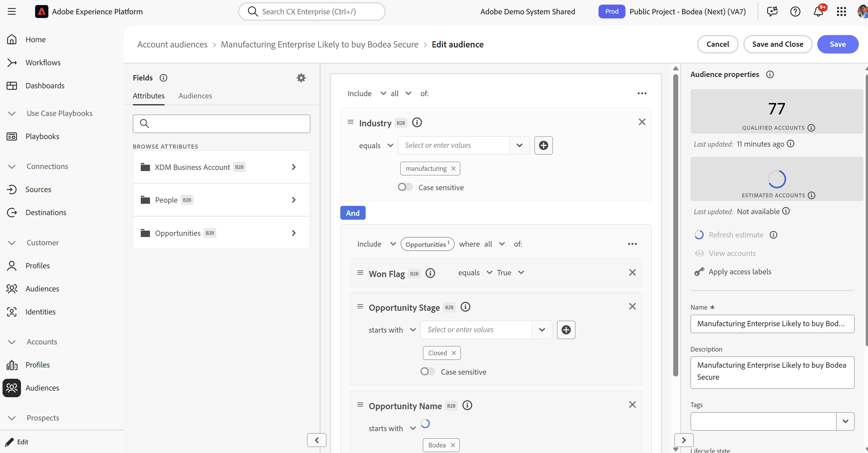This screenshot has height=453, width=868.
Task: Open Destinations in the left navigation
Action: click(x=46, y=212)
